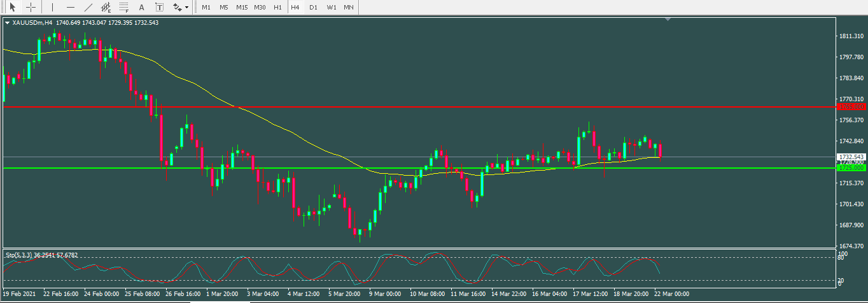
Task: Activate the crosshair tool
Action: pos(30,8)
